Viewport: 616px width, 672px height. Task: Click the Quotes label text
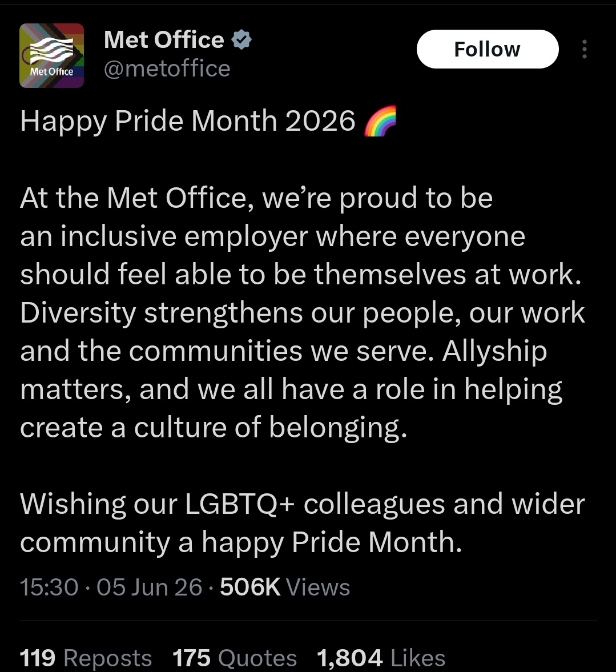pos(257,657)
